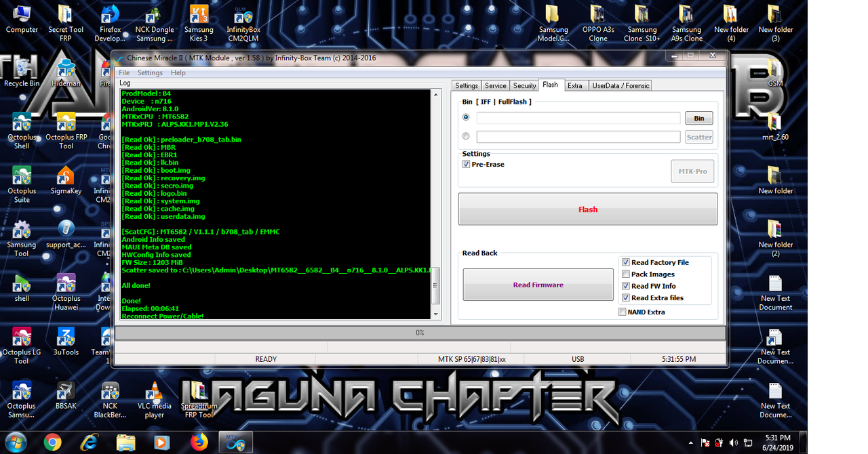Click Windows Start button
868x454 pixels.
tap(14, 442)
